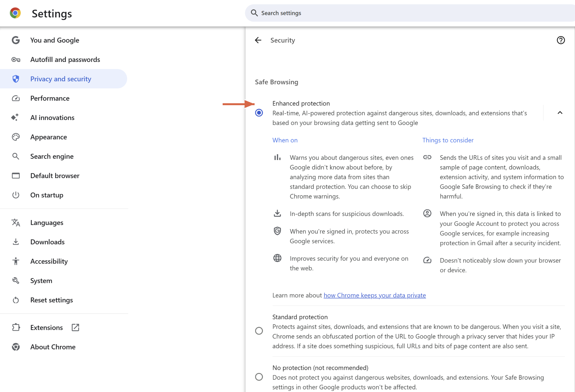The height and width of the screenshot is (392, 575).
Task: Click the download scan icon under When on
Action: 277,213
